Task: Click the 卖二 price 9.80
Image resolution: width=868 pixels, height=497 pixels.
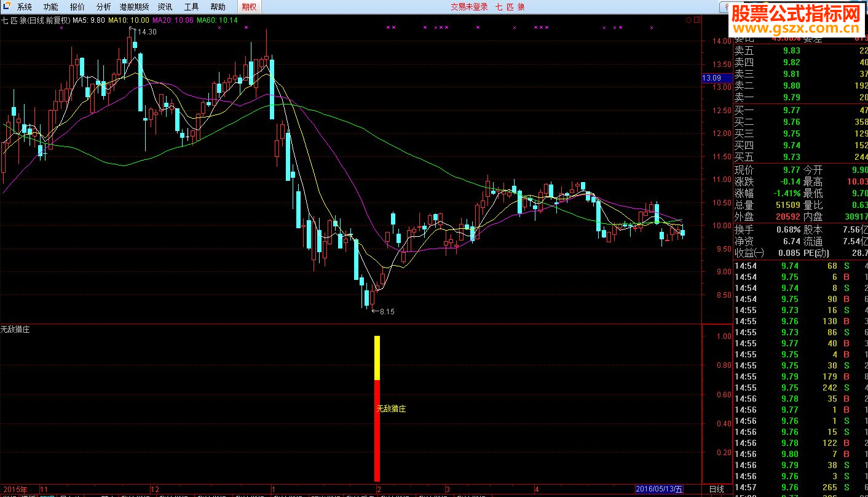Action: pyautogui.click(x=791, y=86)
